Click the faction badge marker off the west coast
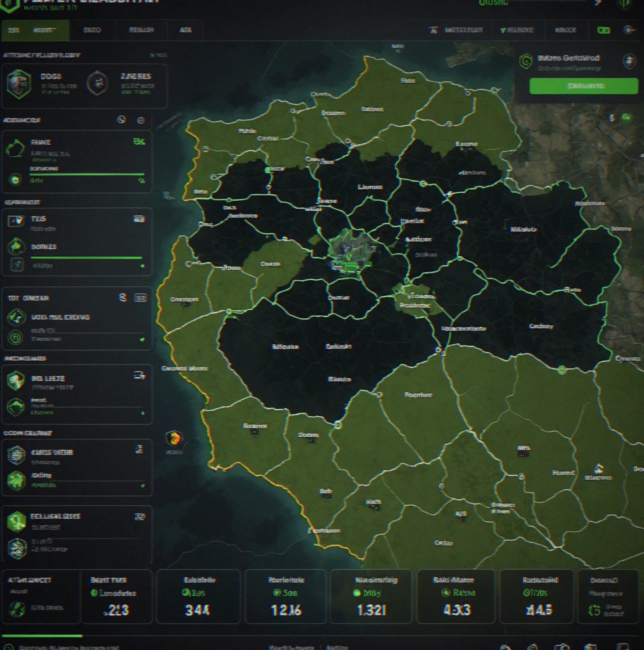Viewport: 644px width, 650px height. (x=174, y=438)
